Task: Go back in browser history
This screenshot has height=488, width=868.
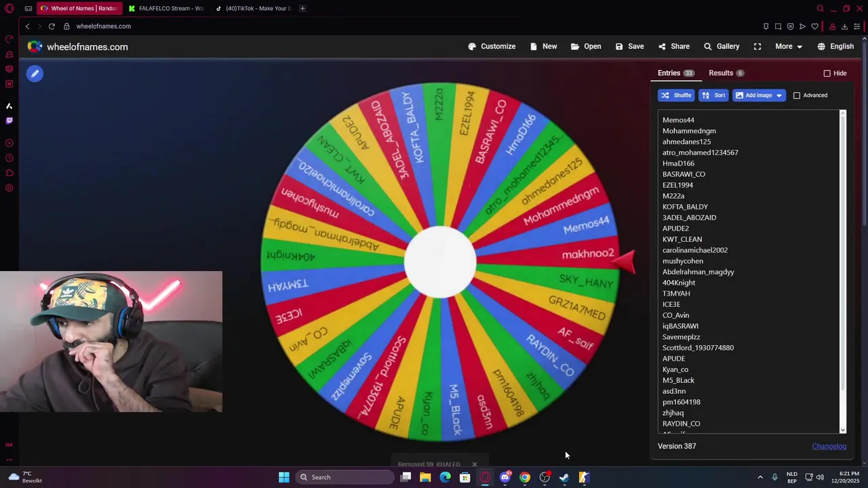Action: click(27, 26)
